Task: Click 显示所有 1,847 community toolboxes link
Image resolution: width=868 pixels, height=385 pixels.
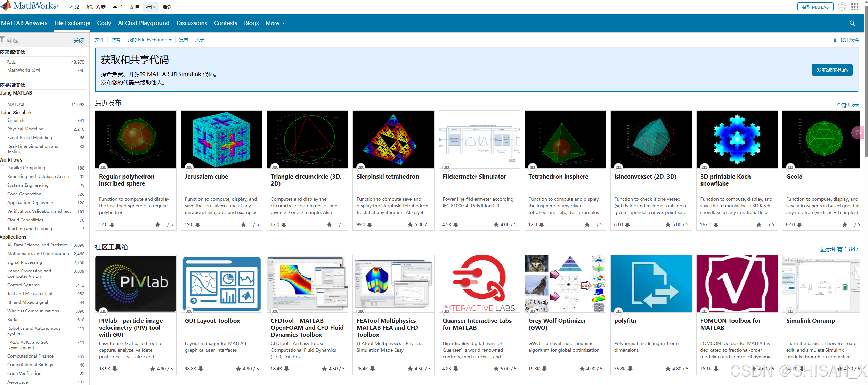Action: point(839,249)
